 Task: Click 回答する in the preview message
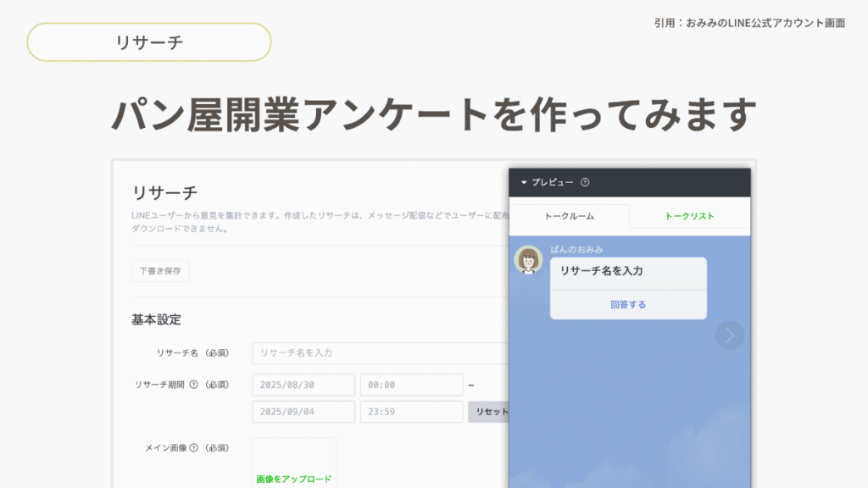(x=628, y=304)
